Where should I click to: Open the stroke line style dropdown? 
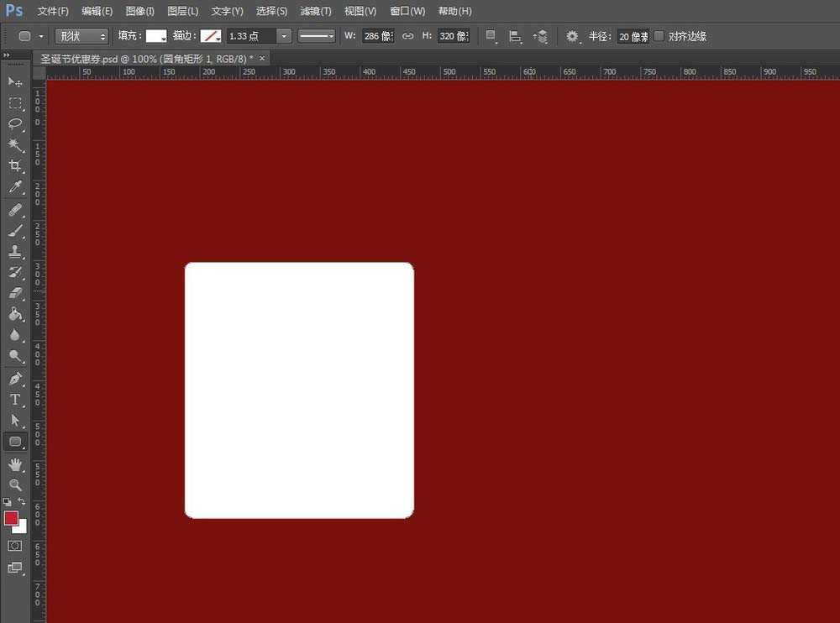coord(317,36)
